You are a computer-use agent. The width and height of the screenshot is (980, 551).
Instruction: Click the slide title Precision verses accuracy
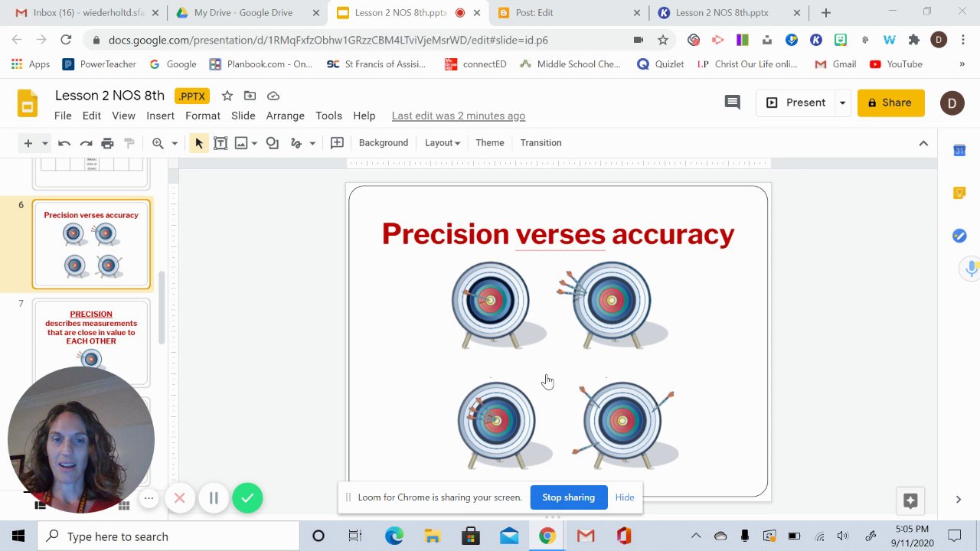tap(557, 234)
